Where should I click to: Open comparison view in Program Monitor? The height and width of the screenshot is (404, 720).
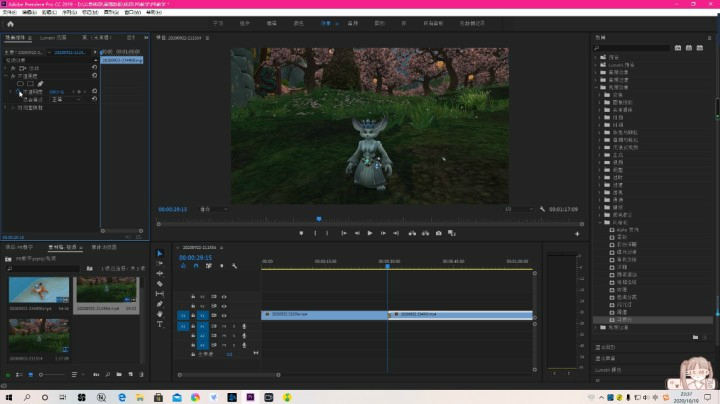tap(452, 233)
